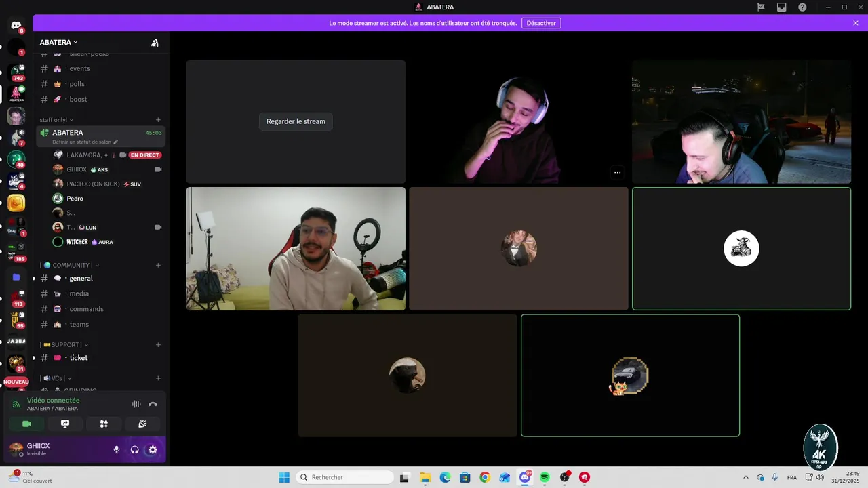The image size is (868, 488).
Task: Open the soundboard button in voice panel
Action: point(142,424)
